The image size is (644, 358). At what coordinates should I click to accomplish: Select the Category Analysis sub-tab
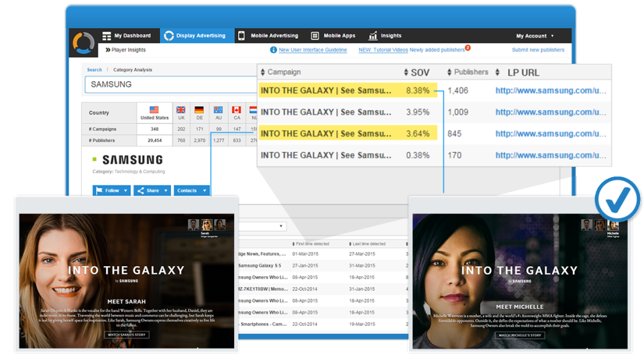pos(133,70)
